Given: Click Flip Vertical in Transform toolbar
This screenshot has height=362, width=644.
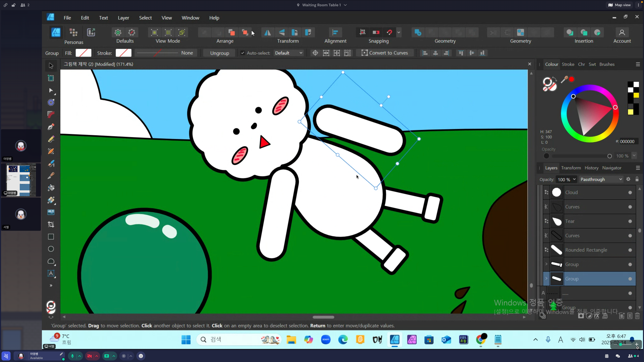Looking at the screenshot, I should pyautogui.click(x=281, y=32).
